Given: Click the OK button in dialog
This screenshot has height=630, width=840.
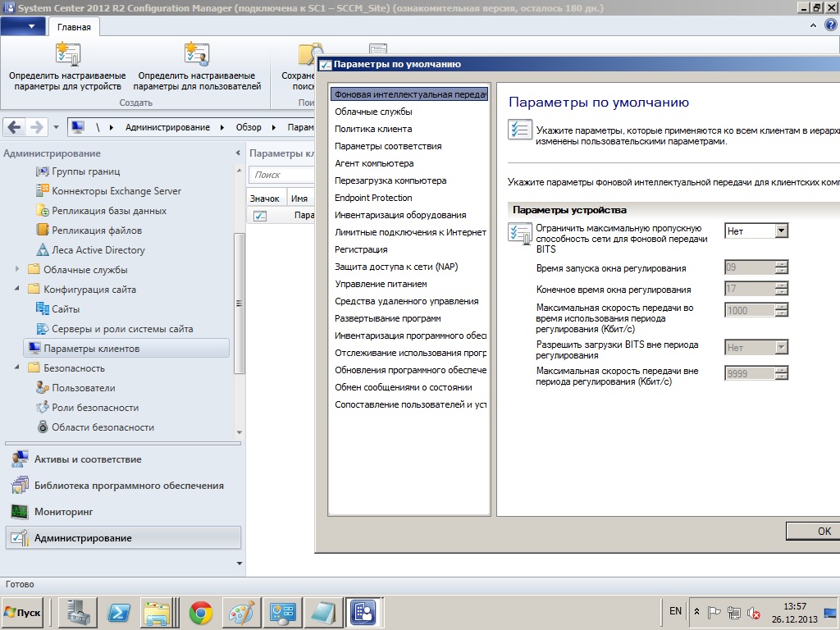Looking at the screenshot, I should tap(813, 531).
